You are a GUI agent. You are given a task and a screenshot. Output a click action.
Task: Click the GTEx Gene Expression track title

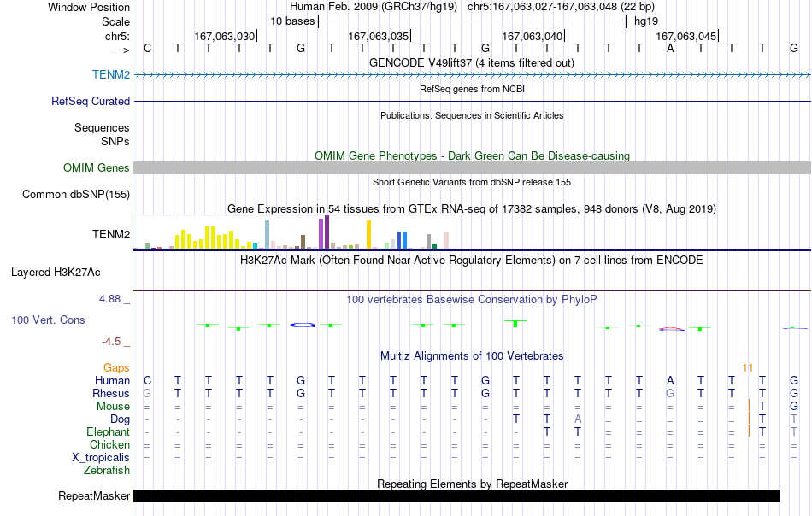[x=472, y=209]
